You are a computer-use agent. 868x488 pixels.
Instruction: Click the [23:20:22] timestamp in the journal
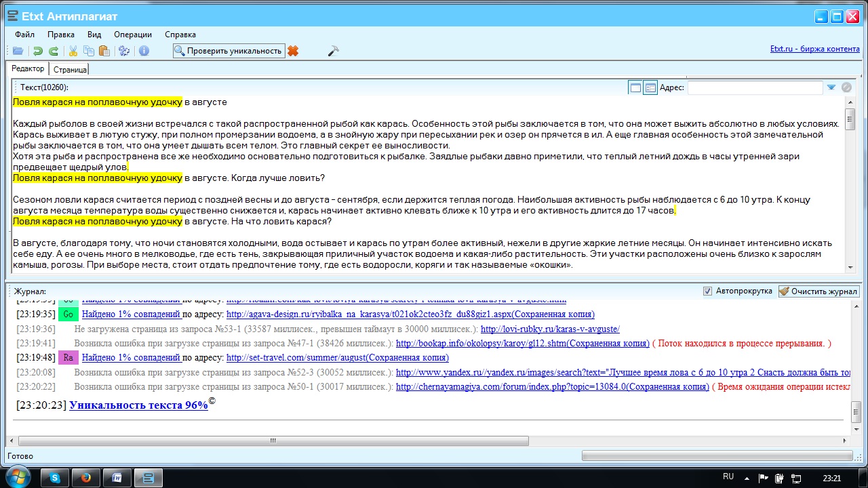tap(36, 387)
